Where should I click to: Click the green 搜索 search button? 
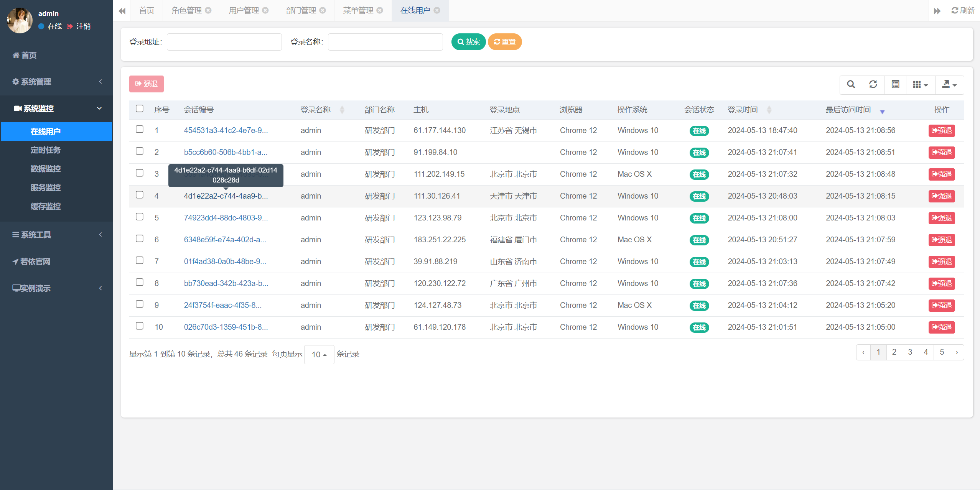468,42
